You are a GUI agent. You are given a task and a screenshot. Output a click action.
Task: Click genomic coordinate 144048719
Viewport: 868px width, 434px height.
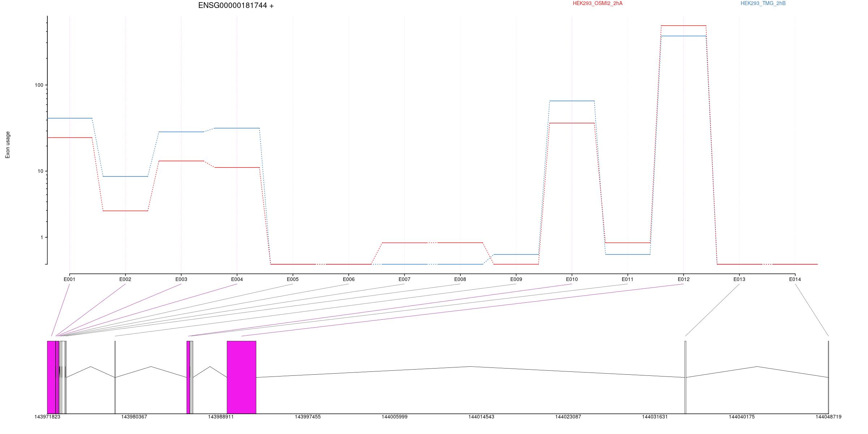829,417
